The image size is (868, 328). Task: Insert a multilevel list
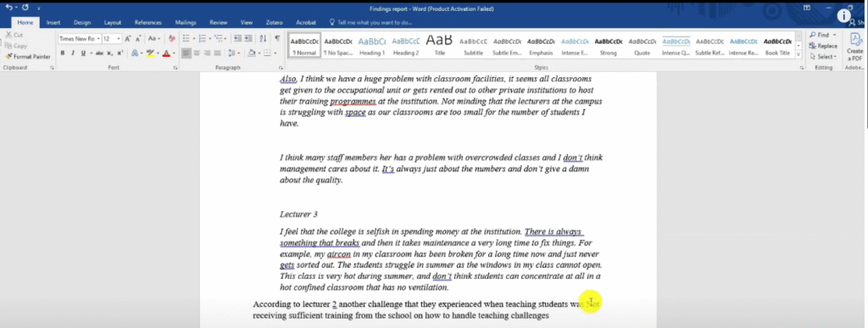pyautogui.click(x=218, y=38)
